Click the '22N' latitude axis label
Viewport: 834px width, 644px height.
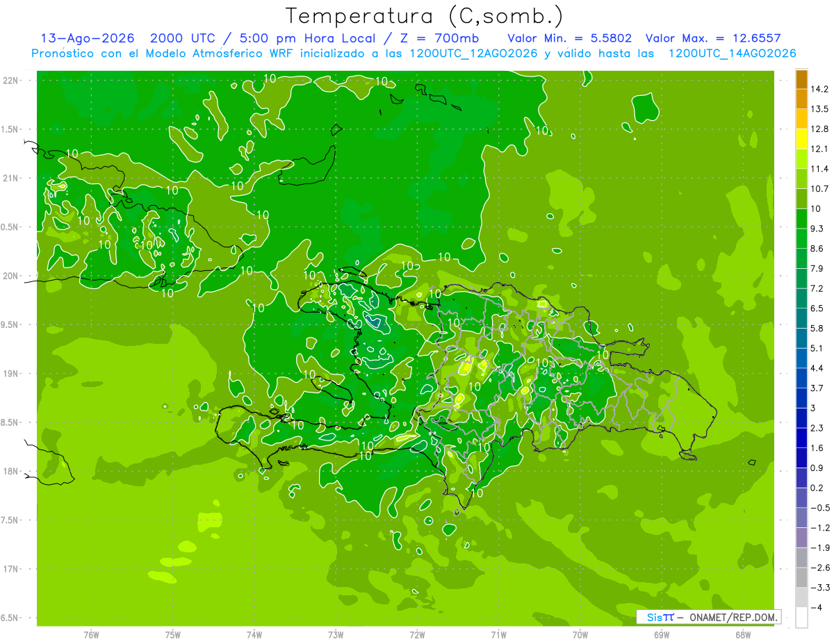tap(10, 81)
